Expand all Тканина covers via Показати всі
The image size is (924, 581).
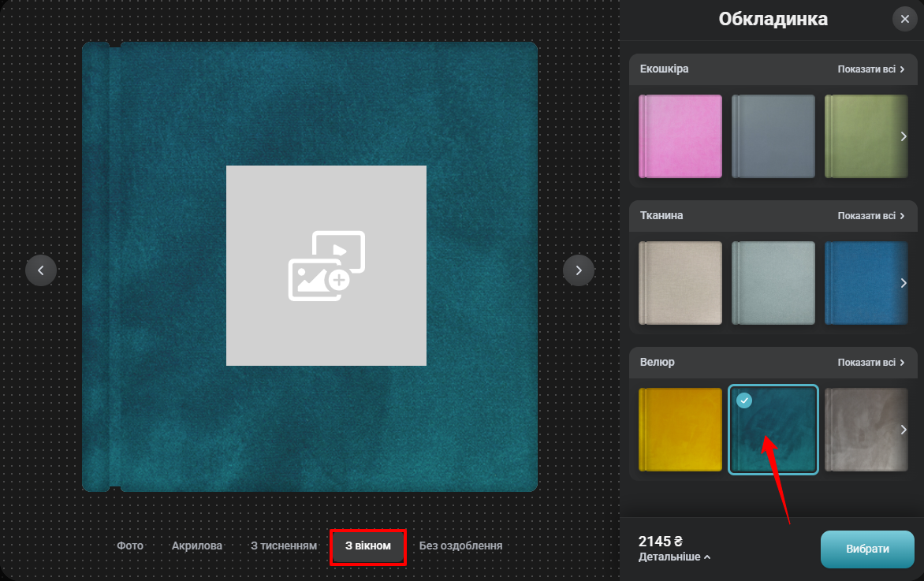pyautogui.click(x=870, y=216)
